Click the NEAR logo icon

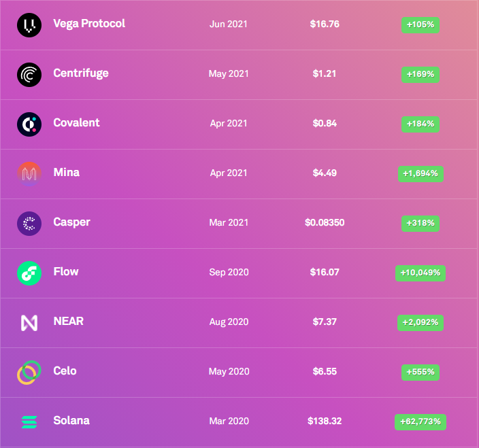click(x=29, y=323)
